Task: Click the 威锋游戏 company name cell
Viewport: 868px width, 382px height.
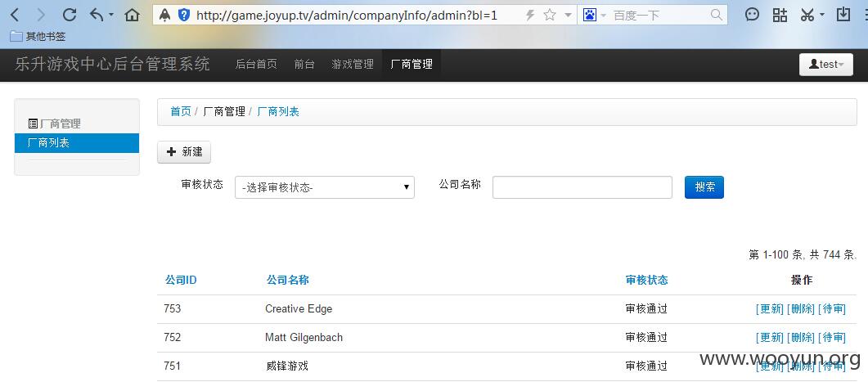Action: click(x=287, y=366)
